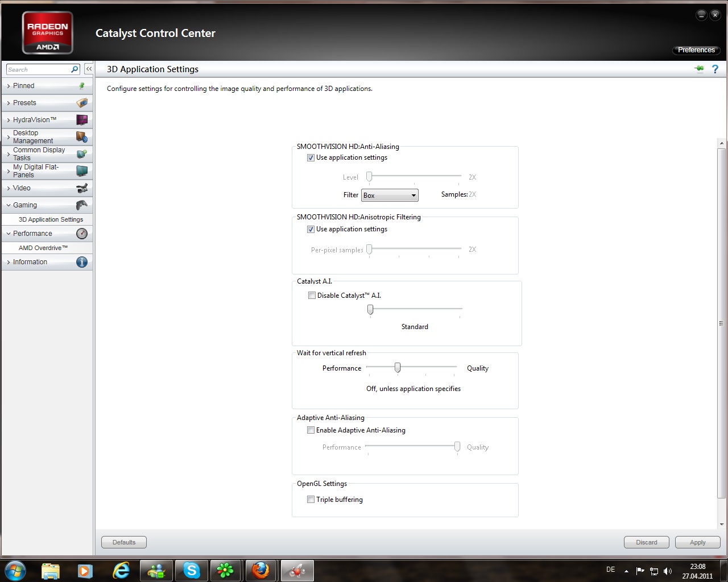Image resolution: width=728 pixels, height=582 pixels.
Task: Click DE language indicator in taskbar
Action: [610, 569]
